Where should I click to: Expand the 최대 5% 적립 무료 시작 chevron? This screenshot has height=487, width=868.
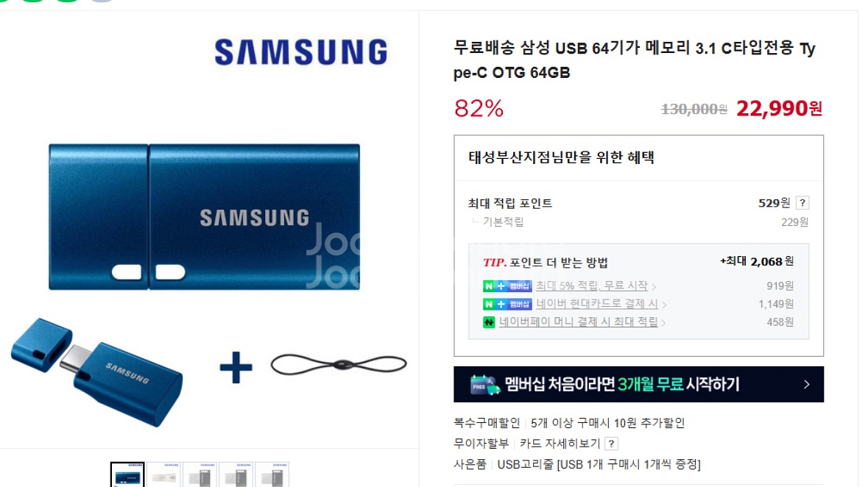click(x=654, y=287)
